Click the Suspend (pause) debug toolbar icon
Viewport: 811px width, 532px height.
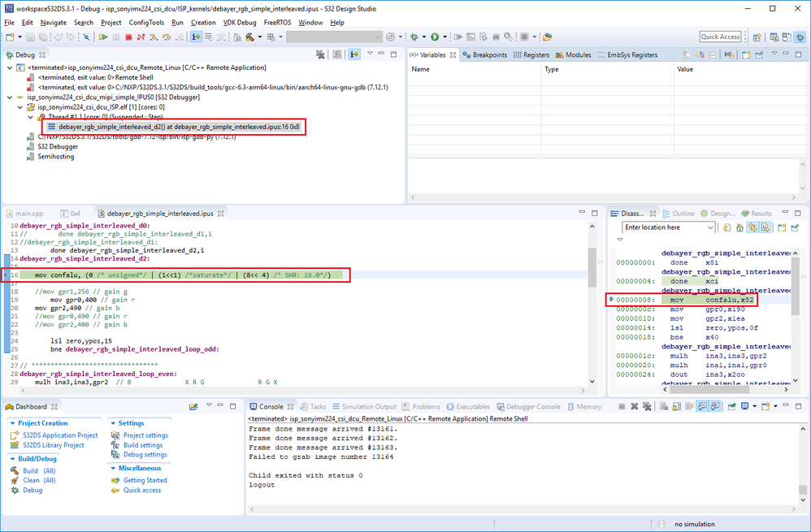pyautogui.click(x=116, y=37)
